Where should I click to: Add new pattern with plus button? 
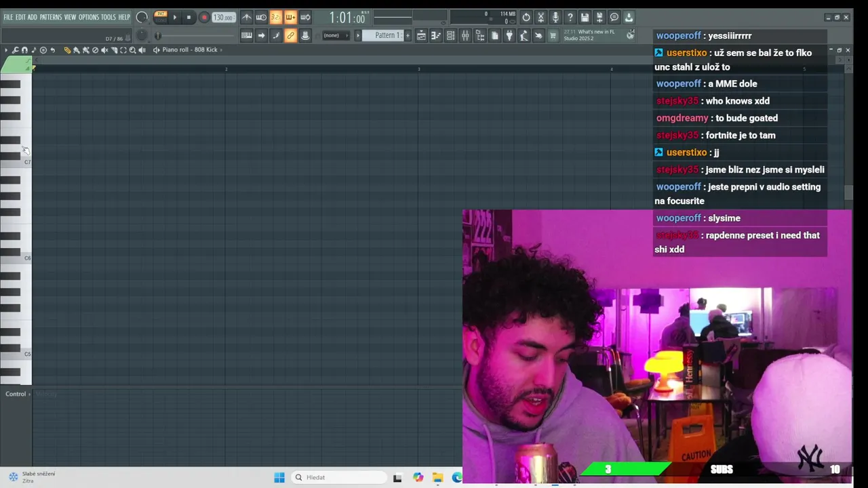pos(408,35)
